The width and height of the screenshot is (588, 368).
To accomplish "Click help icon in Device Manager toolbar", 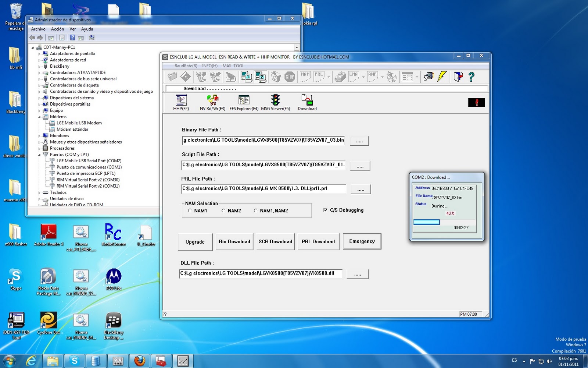I will (x=72, y=38).
